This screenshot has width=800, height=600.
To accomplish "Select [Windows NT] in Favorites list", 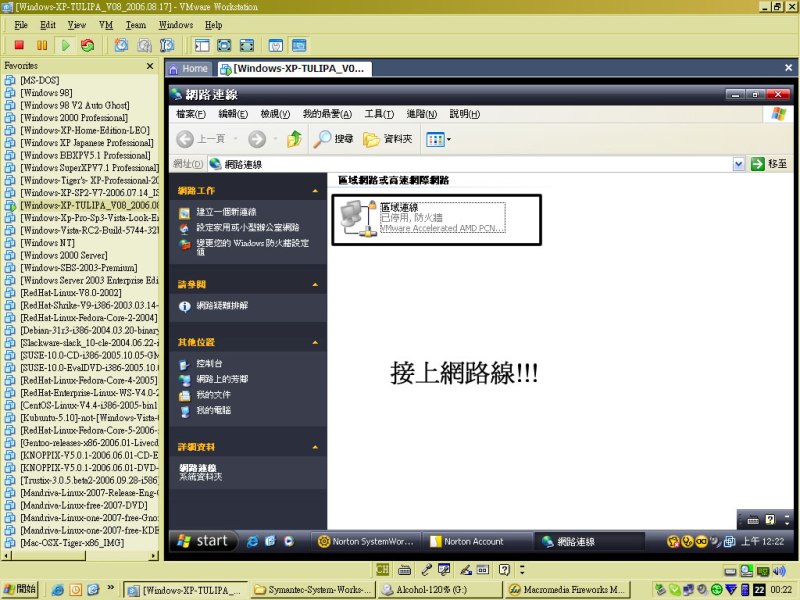I will (x=47, y=243).
